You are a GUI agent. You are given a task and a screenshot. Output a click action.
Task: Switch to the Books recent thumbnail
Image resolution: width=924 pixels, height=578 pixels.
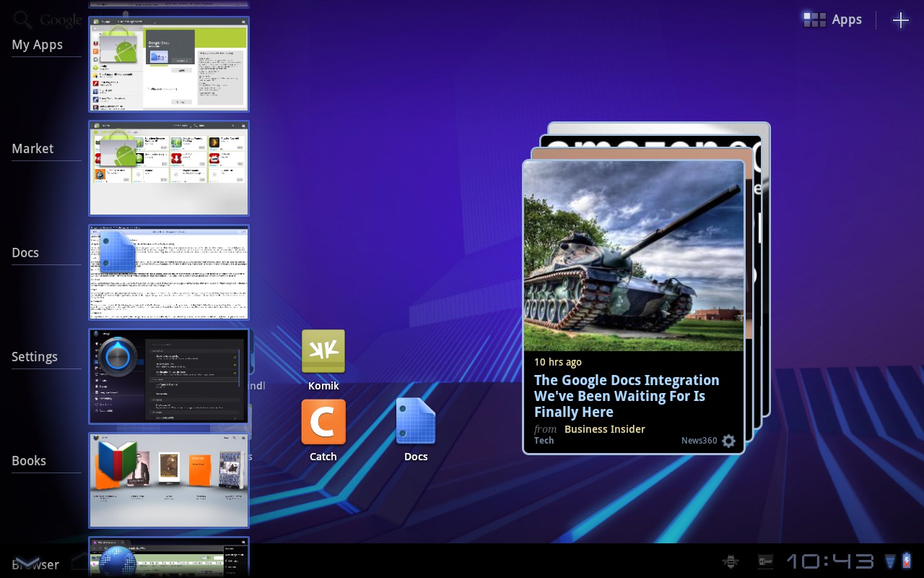[x=169, y=480]
